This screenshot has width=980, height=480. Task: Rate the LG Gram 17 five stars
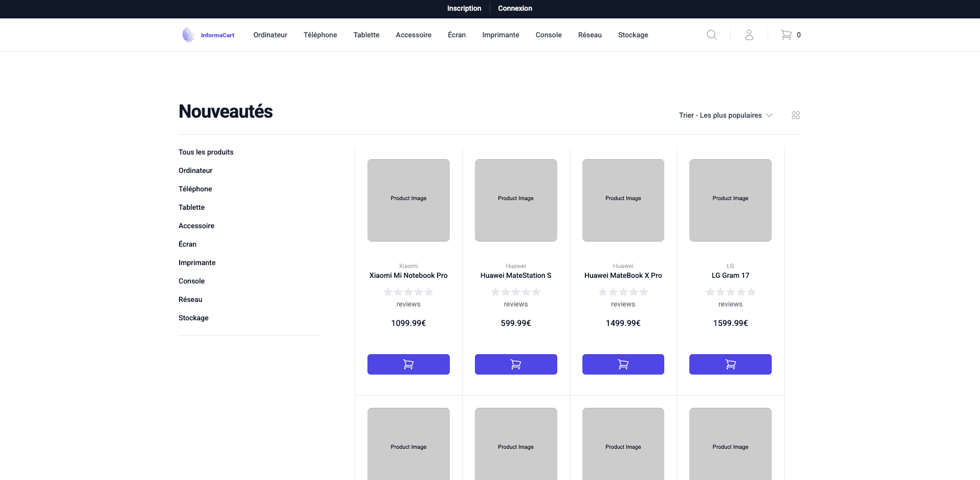(x=751, y=292)
